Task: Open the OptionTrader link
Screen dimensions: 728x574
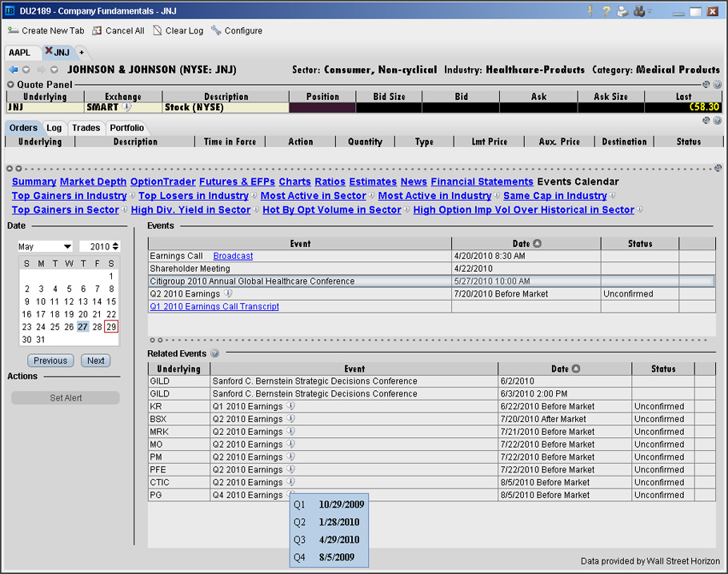Action: (x=163, y=181)
